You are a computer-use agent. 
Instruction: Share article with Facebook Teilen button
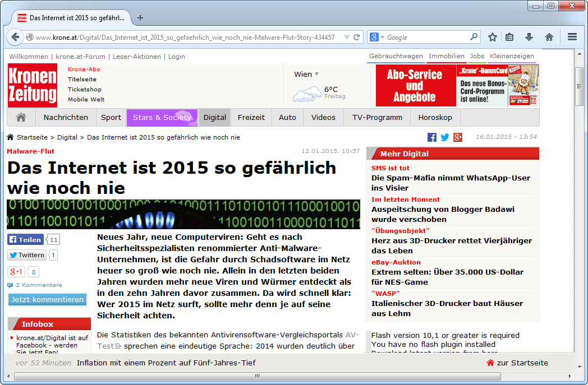(x=25, y=240)
